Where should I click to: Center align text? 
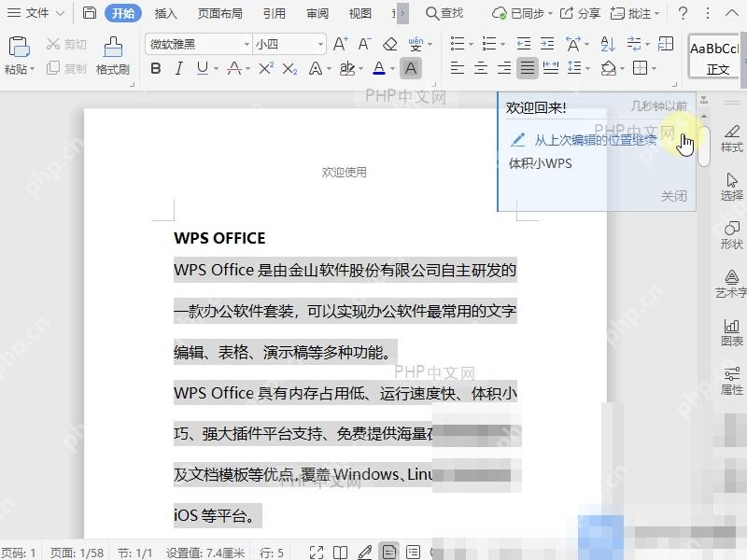[481, 68]
